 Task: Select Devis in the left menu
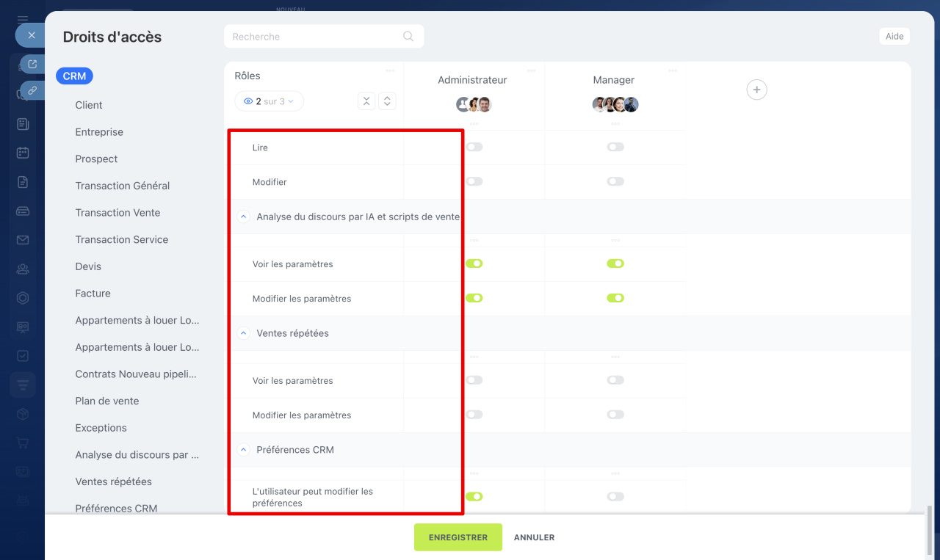click(88, 266)
